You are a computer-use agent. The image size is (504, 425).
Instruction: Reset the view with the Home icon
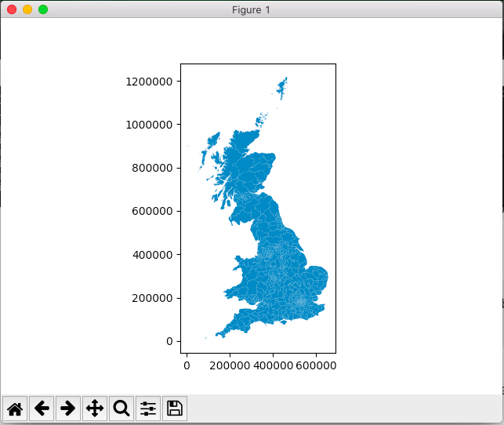(x=15, y=409)
